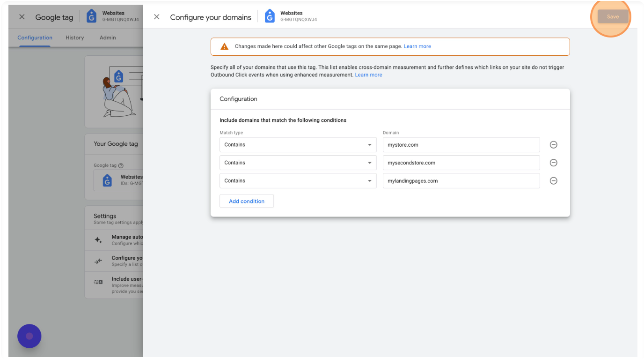The image size is (644, 359).
Task: Open the Admin tab
Action: [x=108, y=37]
